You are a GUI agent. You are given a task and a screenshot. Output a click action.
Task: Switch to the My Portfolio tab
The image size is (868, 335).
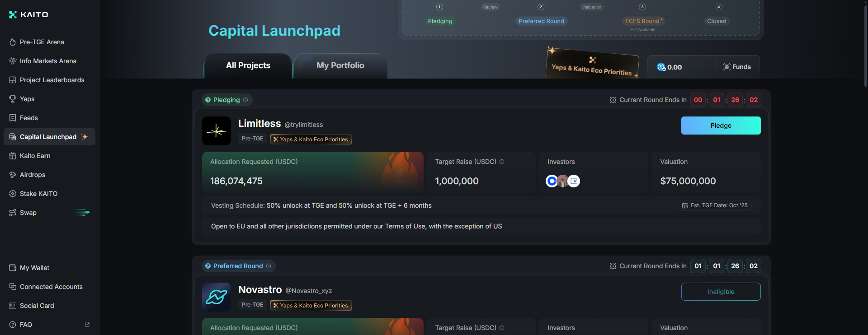pyautogui.click(x=340, y=66)
